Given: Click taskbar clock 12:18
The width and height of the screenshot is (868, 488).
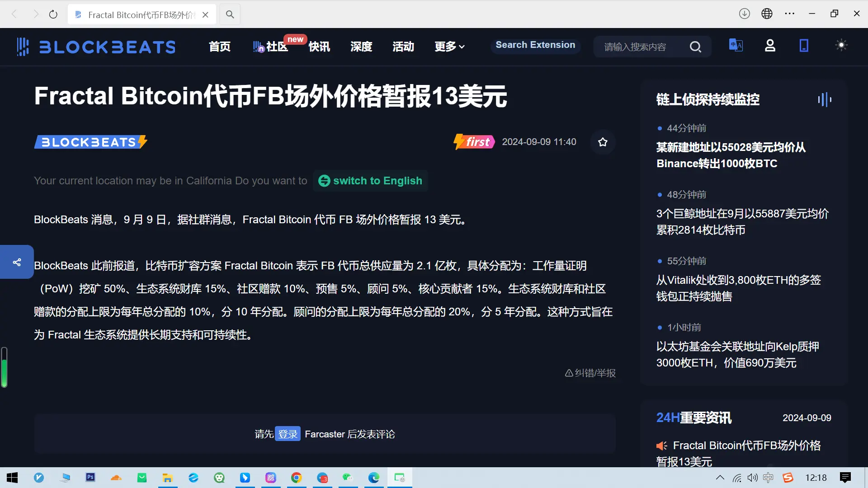Looking at the screenshot, I should coord(816,478).
